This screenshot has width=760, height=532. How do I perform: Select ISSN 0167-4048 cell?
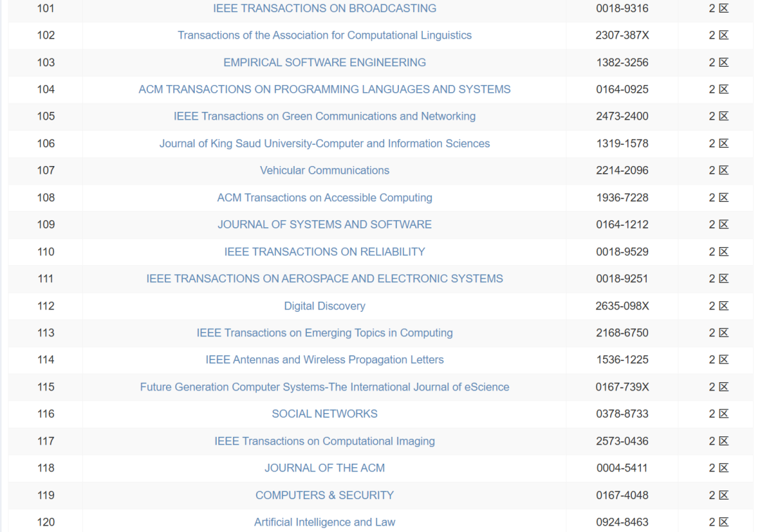[622, 495]
